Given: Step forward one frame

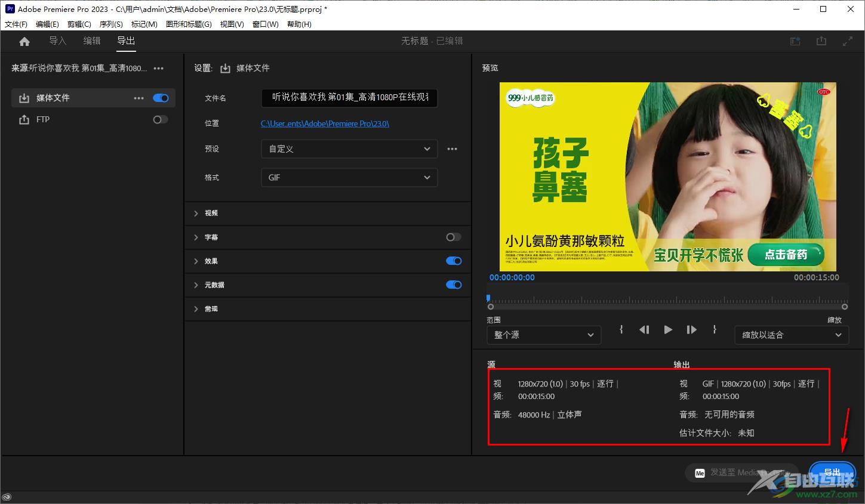Looking at the screenshot, I should click(x=691, y=329).
